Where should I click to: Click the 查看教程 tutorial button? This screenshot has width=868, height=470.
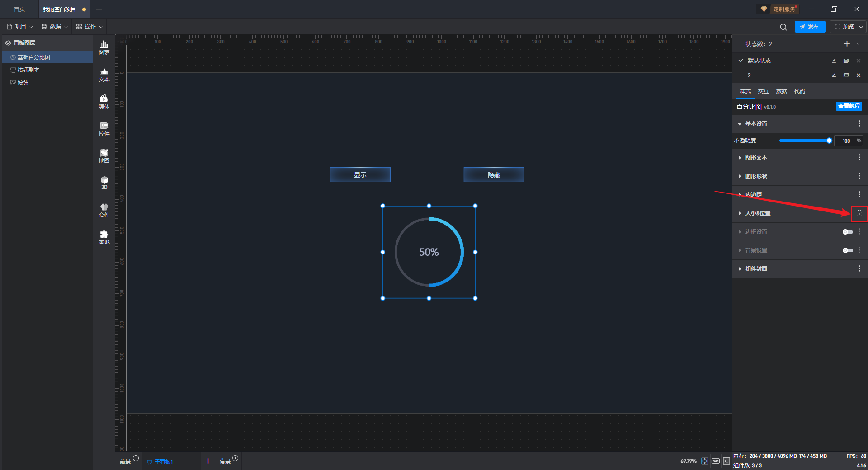[x=849, y=106]
